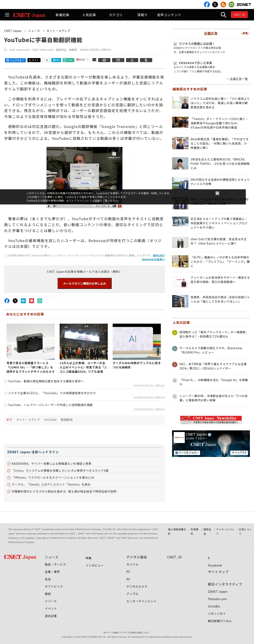Open ZDNET Japan footer link
This screenshot has width=254, height=644.
pyautogui.click(x=217, y=591)
